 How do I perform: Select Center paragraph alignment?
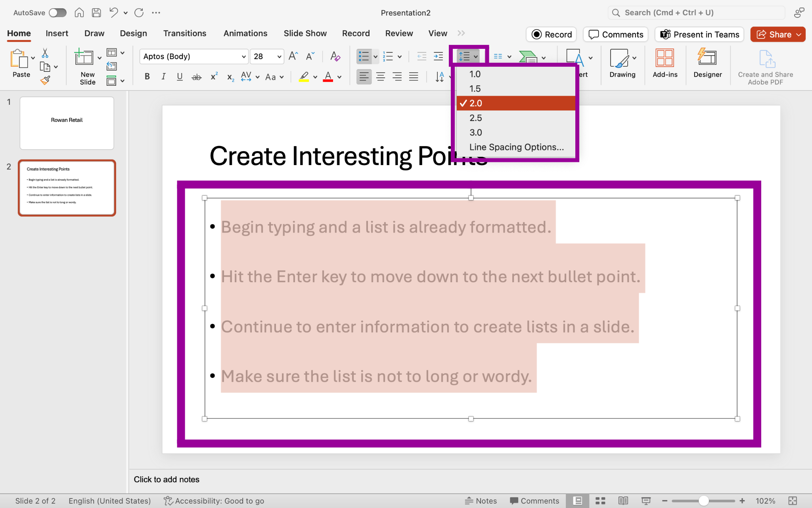(x=381, y=77)
